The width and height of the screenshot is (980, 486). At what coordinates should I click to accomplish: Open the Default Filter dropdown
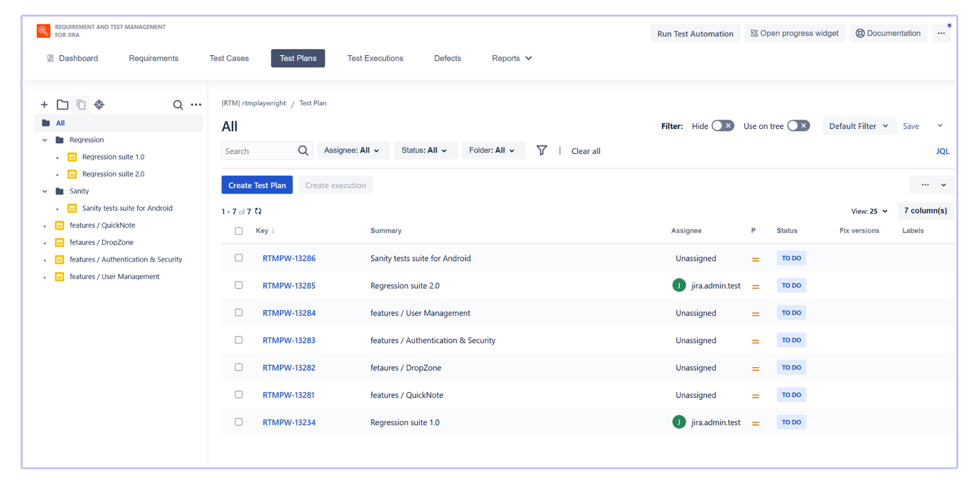[858, 125]
